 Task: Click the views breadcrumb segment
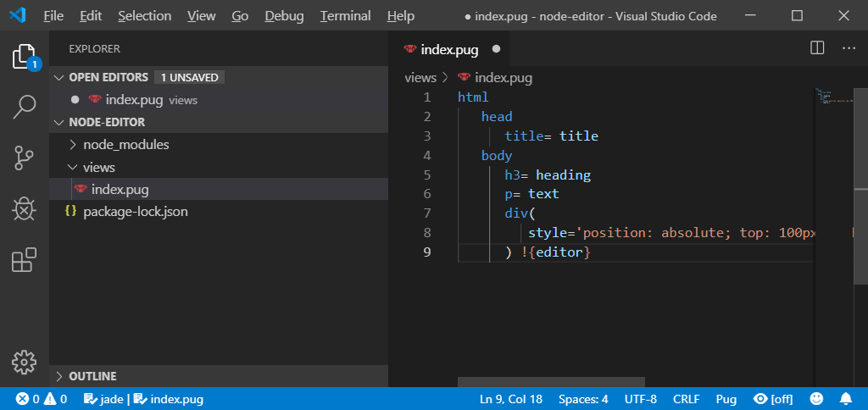420,77
